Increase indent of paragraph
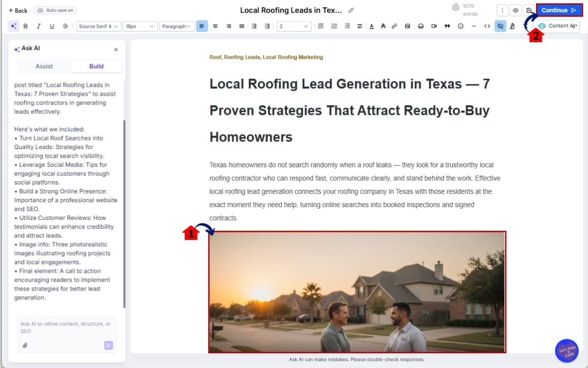 click(x=267, y=26)
